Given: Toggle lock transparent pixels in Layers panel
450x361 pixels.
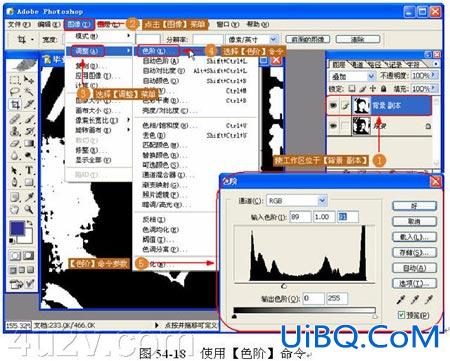Looking at the screenshot, I should 352,89.
